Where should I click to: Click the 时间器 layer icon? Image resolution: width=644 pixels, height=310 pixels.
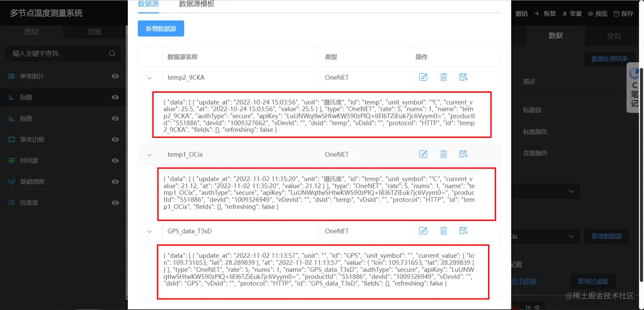pyautogui.click(x=11, y=160)
